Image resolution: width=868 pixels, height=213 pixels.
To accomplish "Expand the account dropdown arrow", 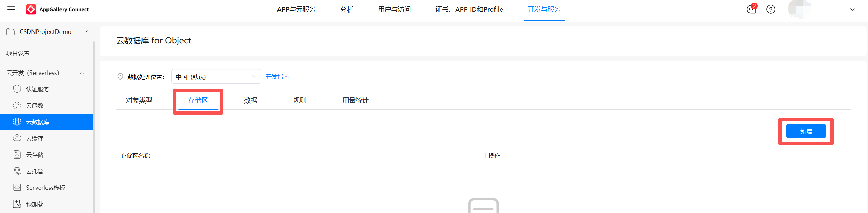I will [852, 10].
